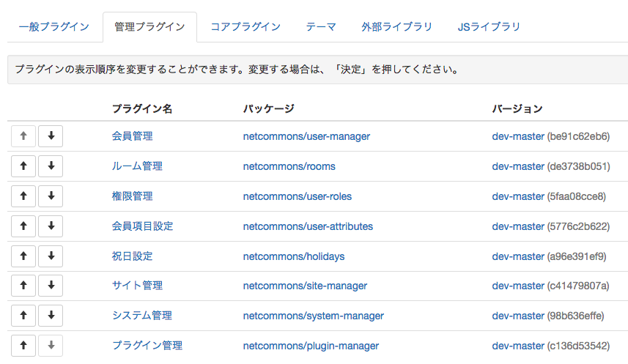628x364 pixels.
Task: Open the 会員管理 plugin link
Action: click(132, 136)
